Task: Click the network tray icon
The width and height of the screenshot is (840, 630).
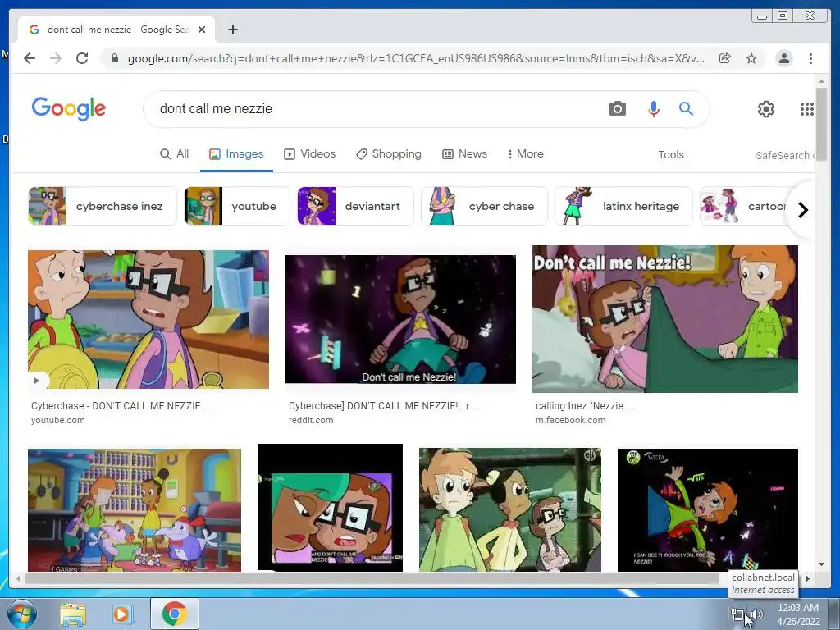Action: [737, 614]
